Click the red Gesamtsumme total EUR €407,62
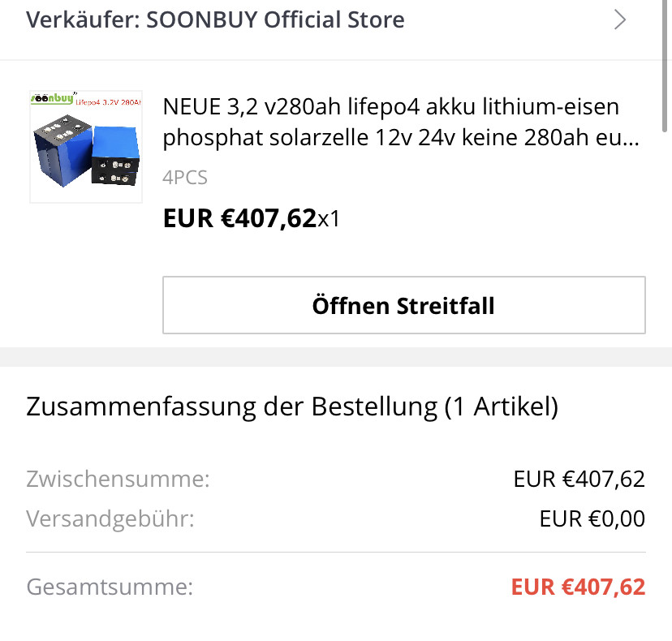 coord(578,587)
